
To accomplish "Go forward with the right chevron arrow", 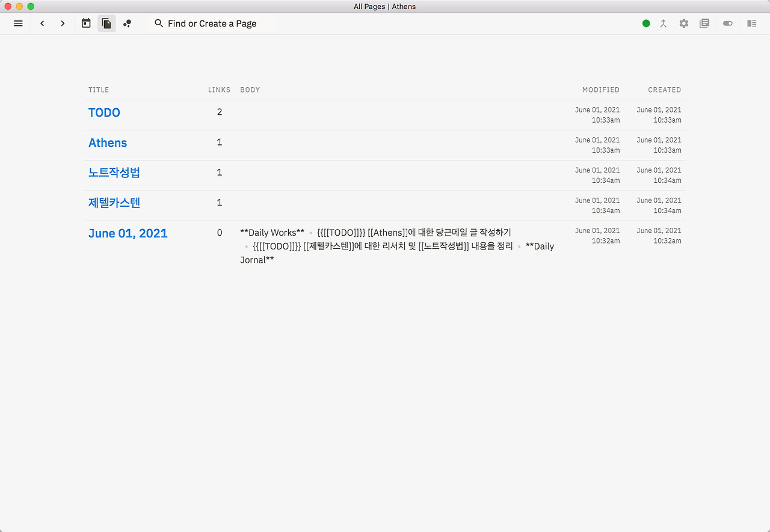I will coord(63,23).
